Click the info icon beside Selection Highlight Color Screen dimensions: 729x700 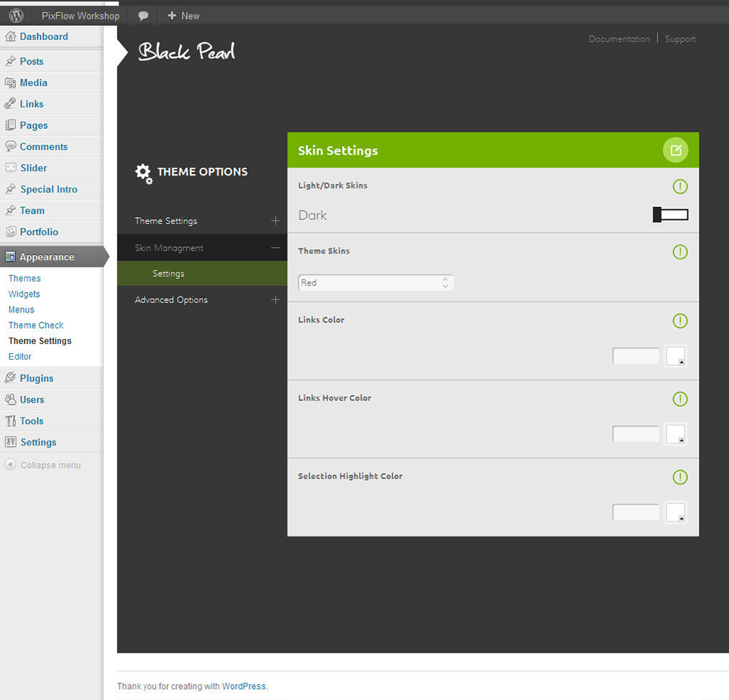[680, 477]
